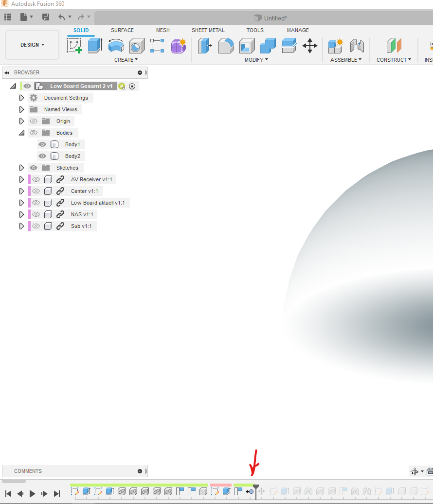
Task: Click the Untitled* document tab
Action: (271, 18)
